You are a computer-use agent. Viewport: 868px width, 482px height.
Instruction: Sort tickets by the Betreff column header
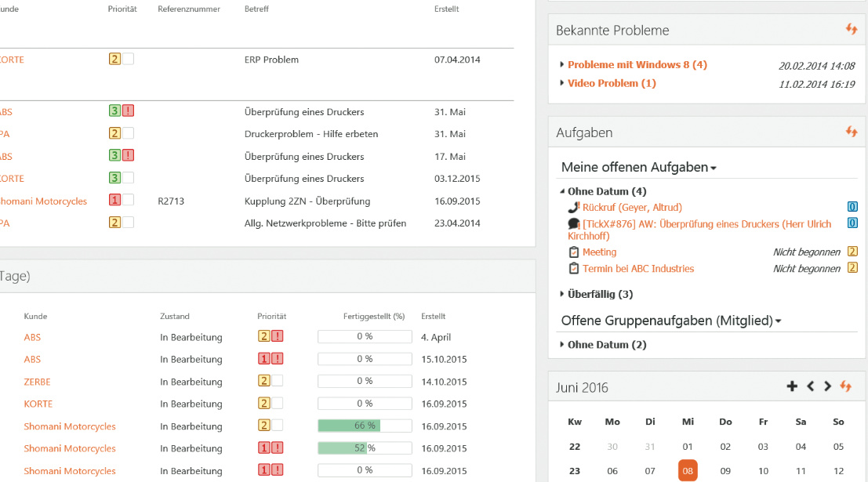tap(257, 9)
